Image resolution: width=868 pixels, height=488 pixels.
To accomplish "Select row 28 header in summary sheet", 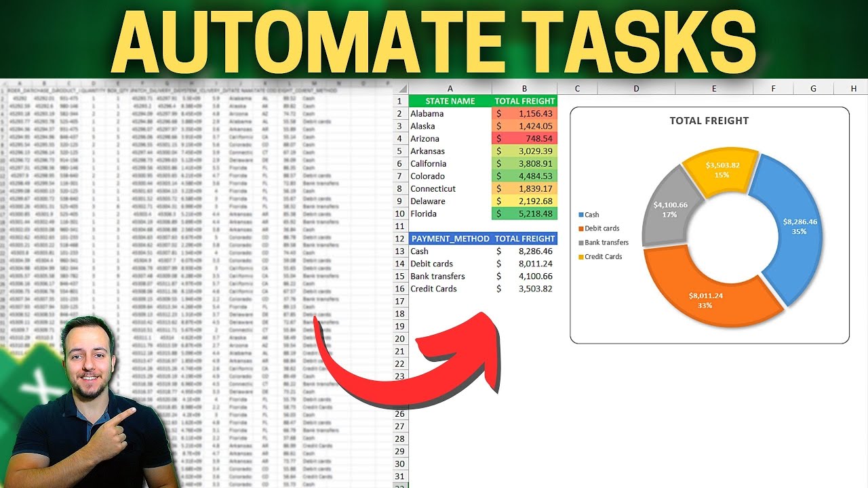I will (x=400, y=439).
